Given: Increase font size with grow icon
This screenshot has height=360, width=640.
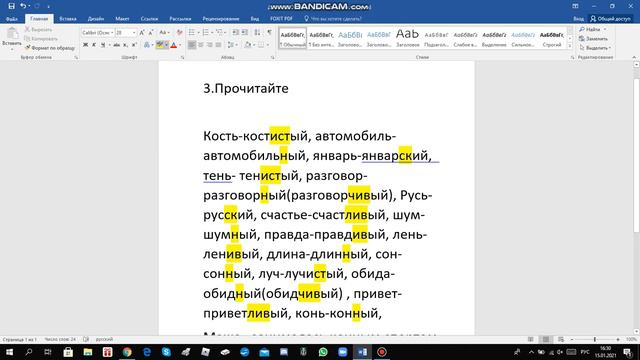Looking at the screenshot, I should click(142, 33).
